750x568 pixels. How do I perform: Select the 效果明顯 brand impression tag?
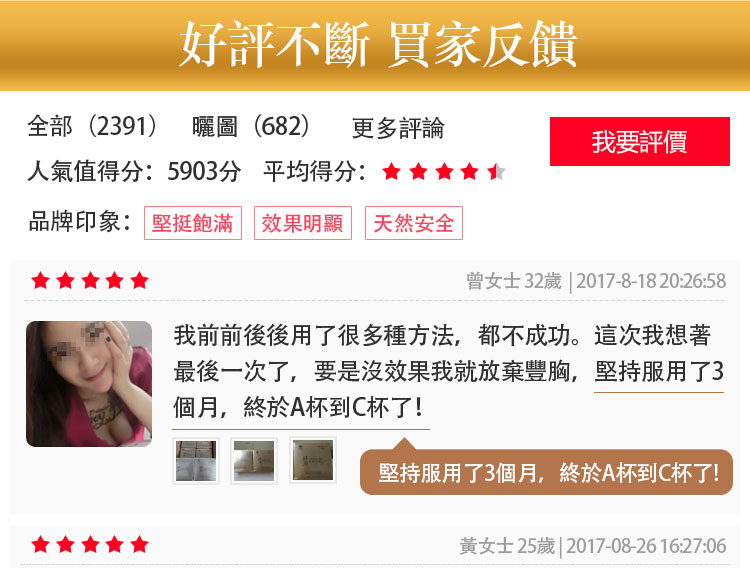303,223
